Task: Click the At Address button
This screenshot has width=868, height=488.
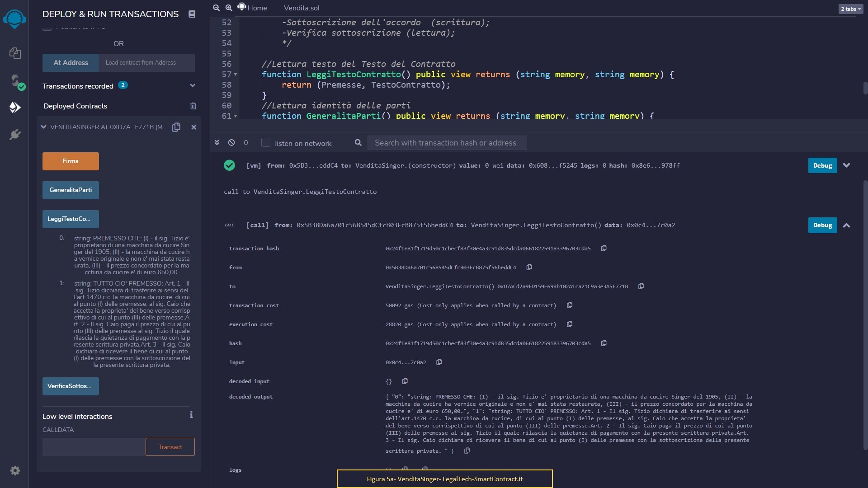Action: 71,63
